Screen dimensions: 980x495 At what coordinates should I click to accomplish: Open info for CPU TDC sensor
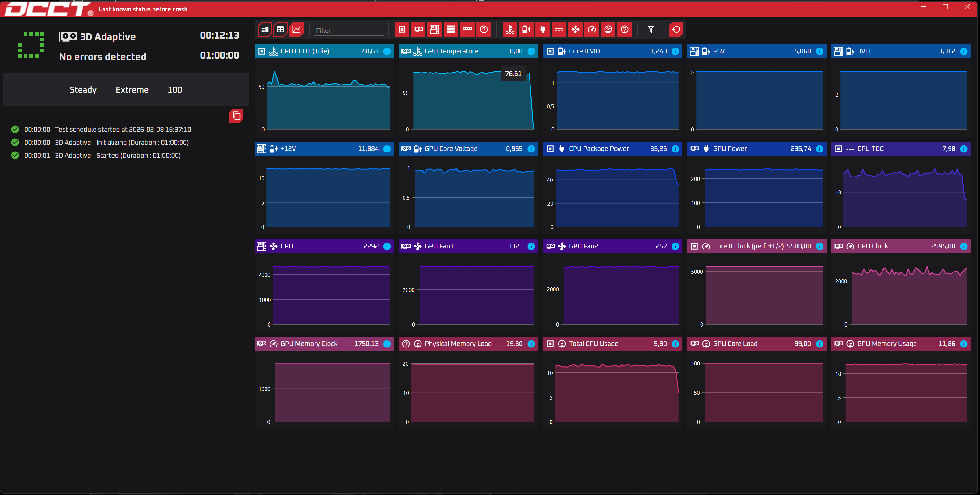tap(964, 149)
